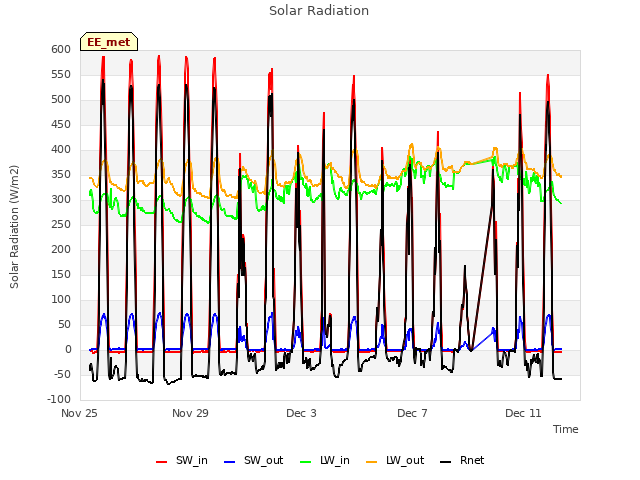Click the red SW_in legend swatch

tap(162, 462)
